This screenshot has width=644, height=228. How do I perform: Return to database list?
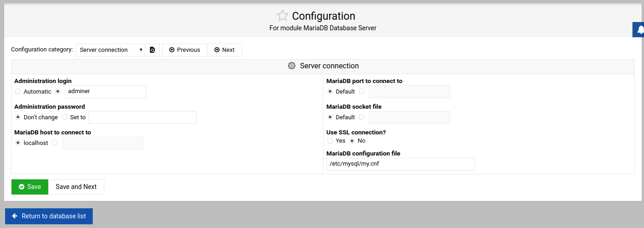point(49,216)
